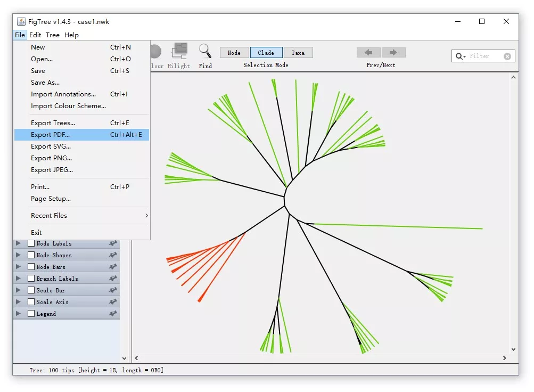The height and width of the screenshot is (392, 534).
Task: Click pin icon on Branch Labels row
Action: [113, 278]
